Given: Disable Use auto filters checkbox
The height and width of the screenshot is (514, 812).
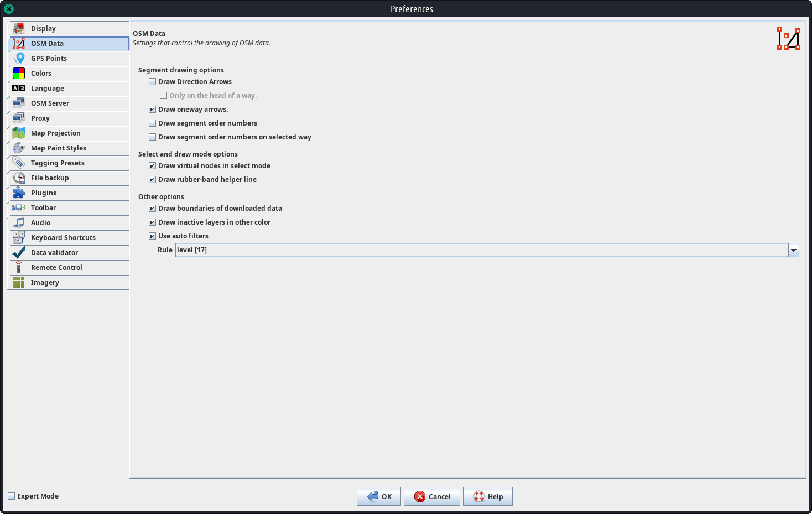Looking at the screenshot, I should coord(152,236).
